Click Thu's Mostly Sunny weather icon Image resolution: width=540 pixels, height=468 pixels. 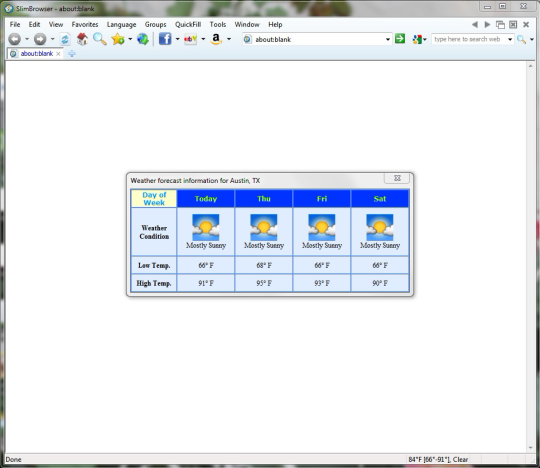[x=264, y=227]
